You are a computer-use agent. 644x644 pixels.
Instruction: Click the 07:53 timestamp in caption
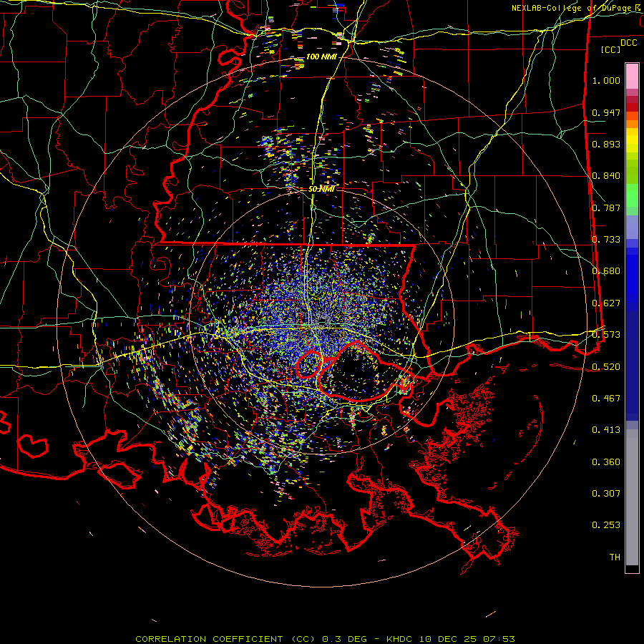coord(499,639)
